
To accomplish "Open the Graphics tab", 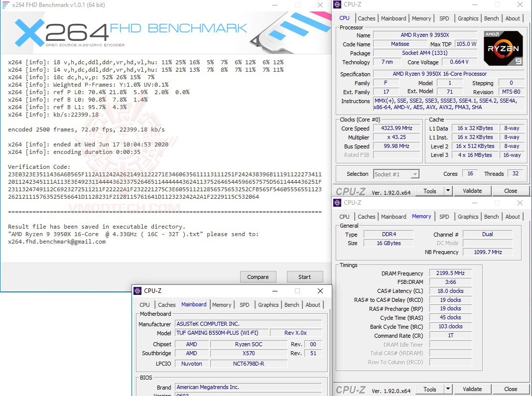I will [468, 18].
